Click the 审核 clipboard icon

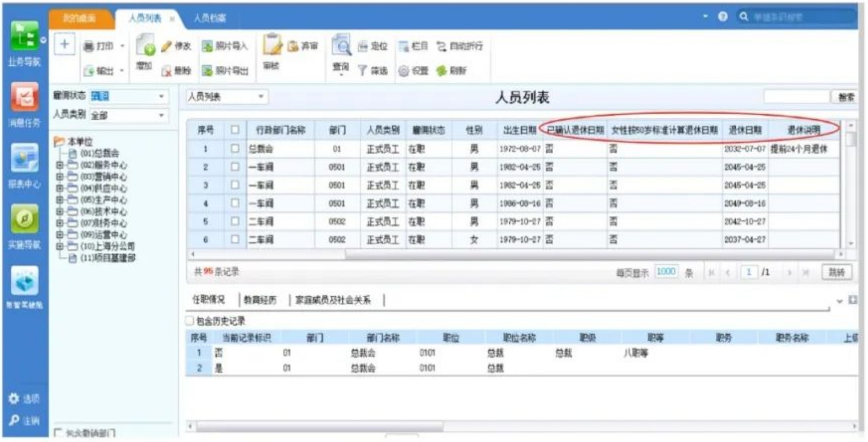(x=272, y=45)
